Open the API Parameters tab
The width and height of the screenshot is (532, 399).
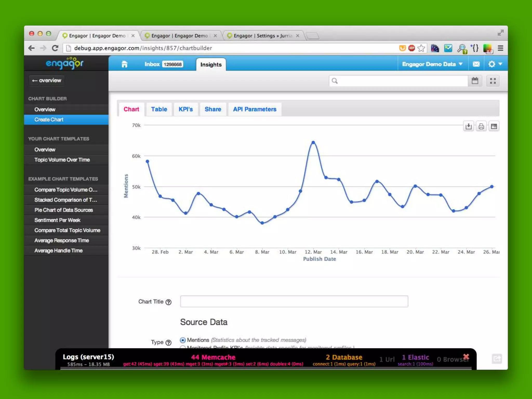coord(254,109)
